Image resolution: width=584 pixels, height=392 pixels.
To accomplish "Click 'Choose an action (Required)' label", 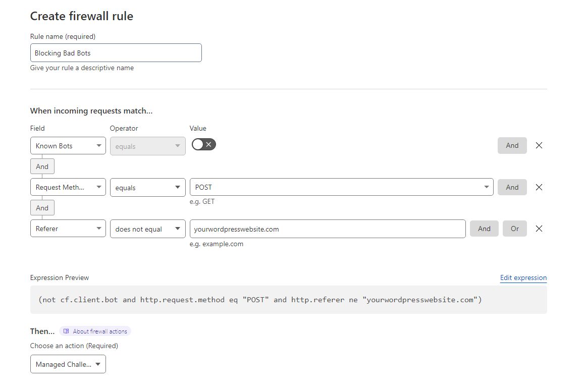I will click(x=74, y=346).
